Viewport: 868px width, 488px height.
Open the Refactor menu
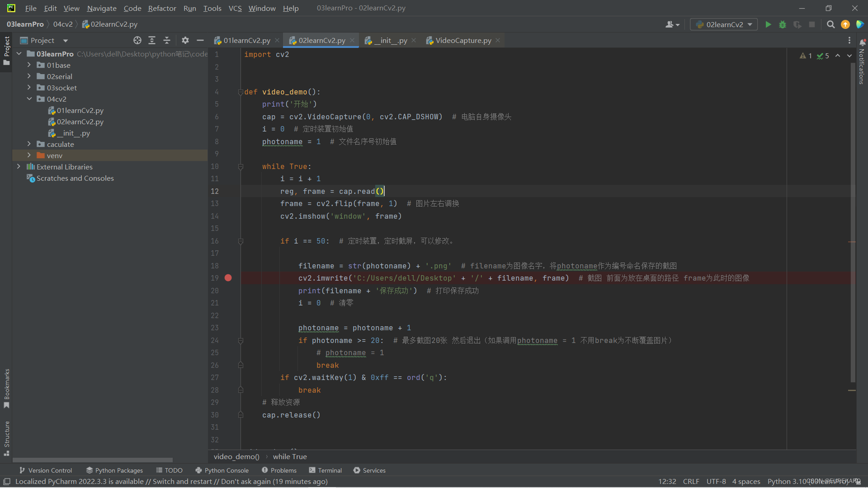pos(162,8)
